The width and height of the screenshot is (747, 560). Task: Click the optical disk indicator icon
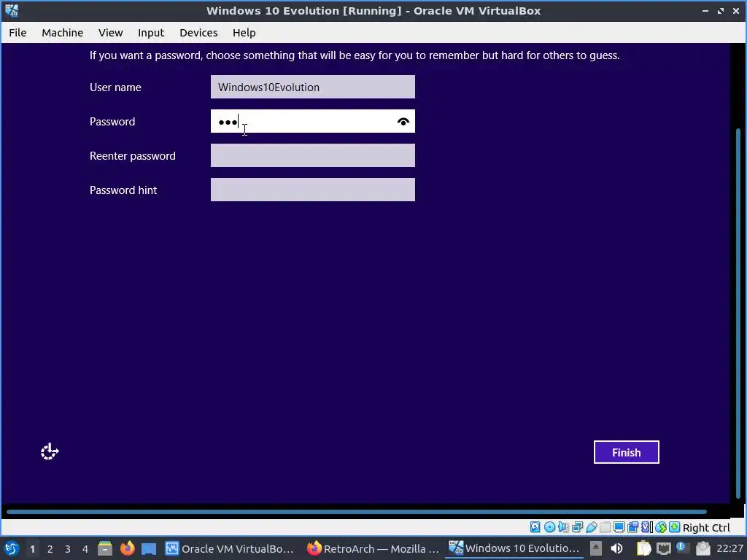549,527
